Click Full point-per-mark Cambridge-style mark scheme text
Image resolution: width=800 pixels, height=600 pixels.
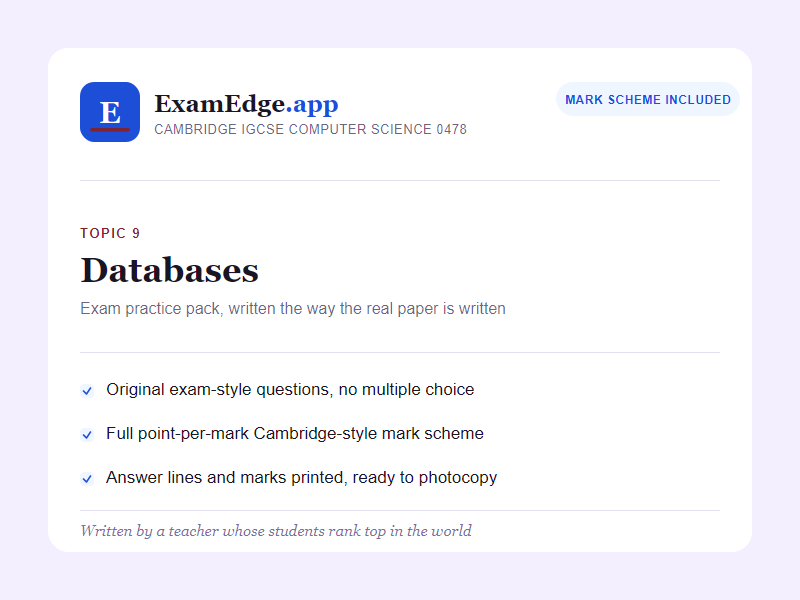(x=295, y=434)
